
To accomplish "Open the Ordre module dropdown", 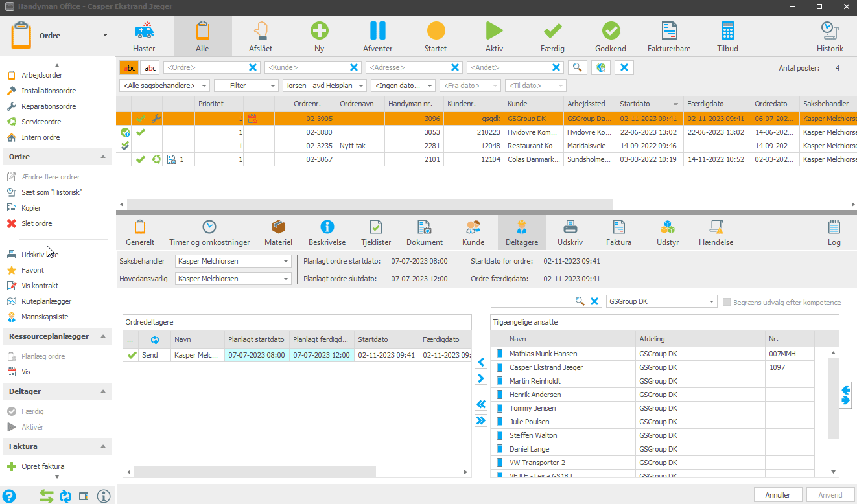I will click(105, 36).
